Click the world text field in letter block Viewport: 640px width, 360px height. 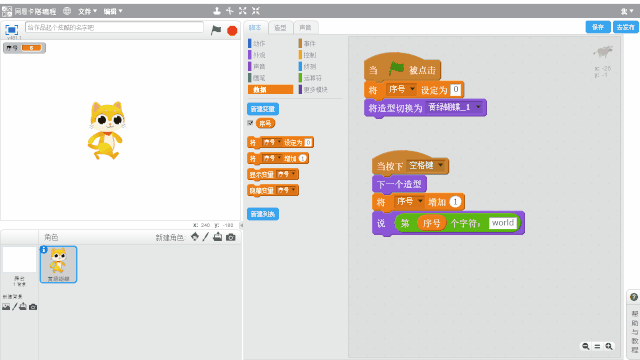(x=503, y=223)
